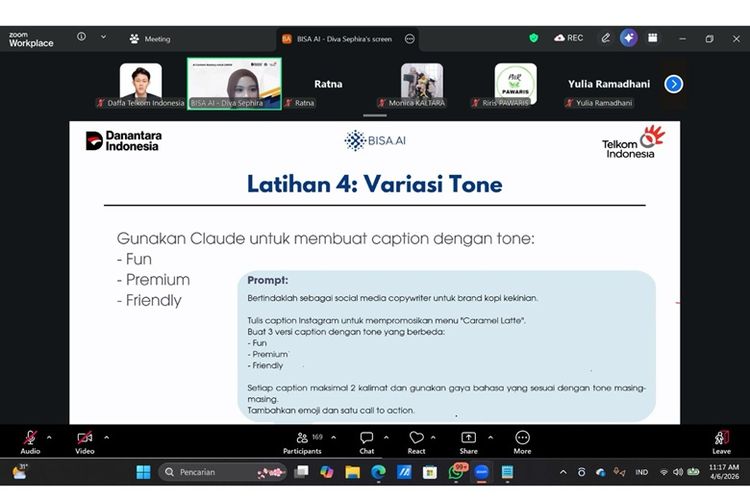The image size is (750, 500).
Task: Click Leave to exit the meeting
Action: coord(721,440)
